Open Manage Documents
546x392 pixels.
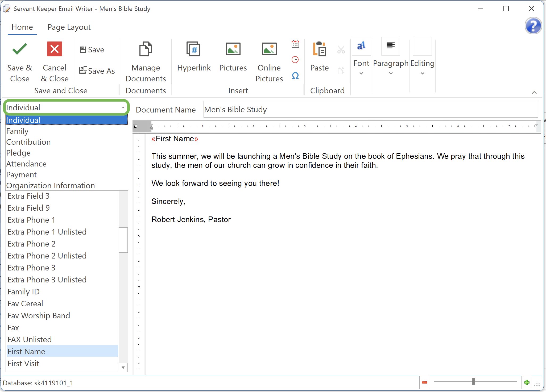pyautogui.click(x=145, y=61)
